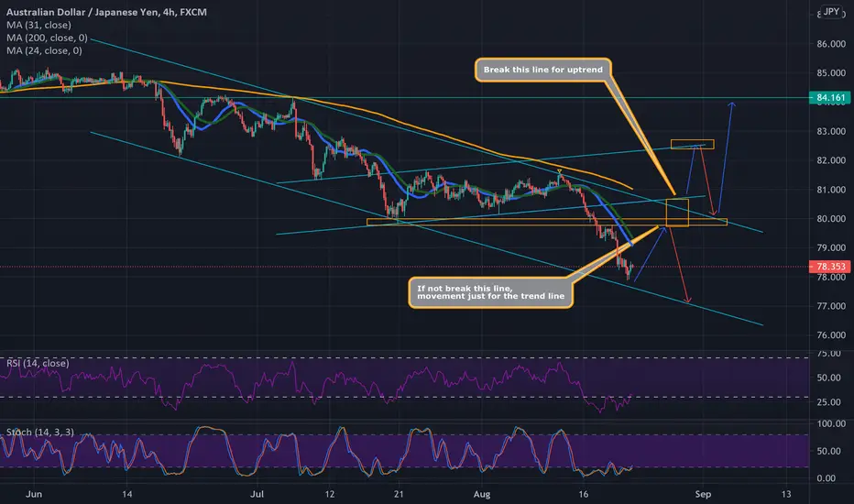Image resolution: width=854 pixels, height=504 pixels.
Task: Click the 80.000 price axis value
Action: (x=831, y=218)
